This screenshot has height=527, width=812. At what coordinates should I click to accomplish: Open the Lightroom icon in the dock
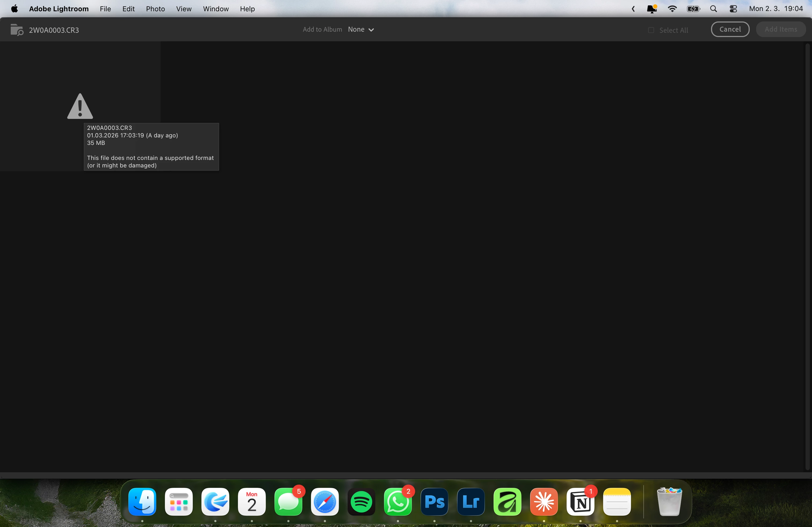point(470,502)
